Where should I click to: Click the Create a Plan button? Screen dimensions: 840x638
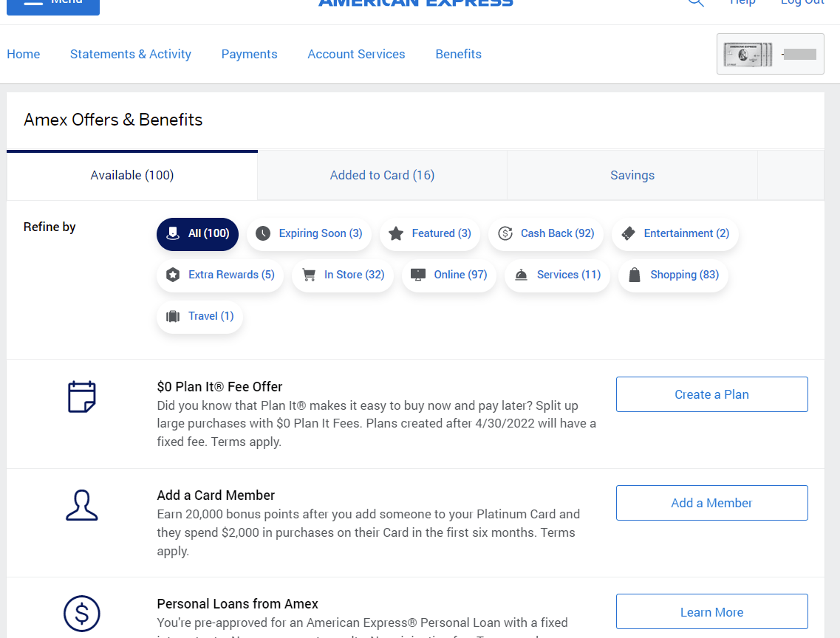[x=711, y=394]
